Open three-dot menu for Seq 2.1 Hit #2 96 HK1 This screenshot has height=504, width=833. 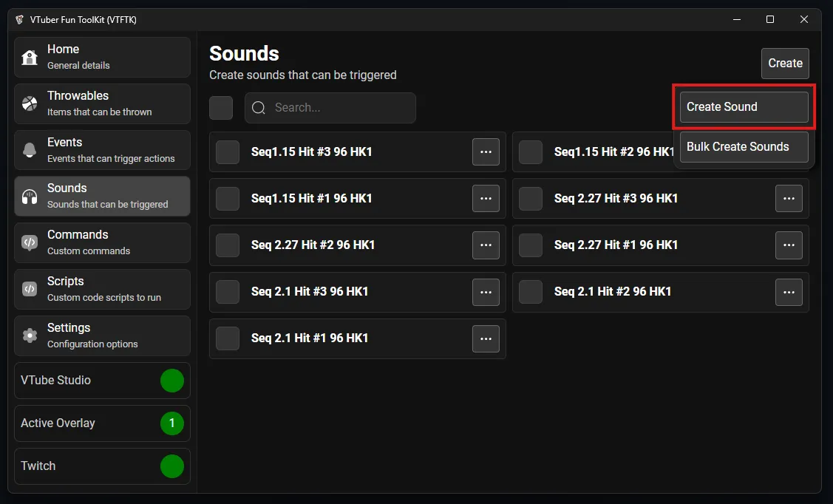(x=789, y=292)
